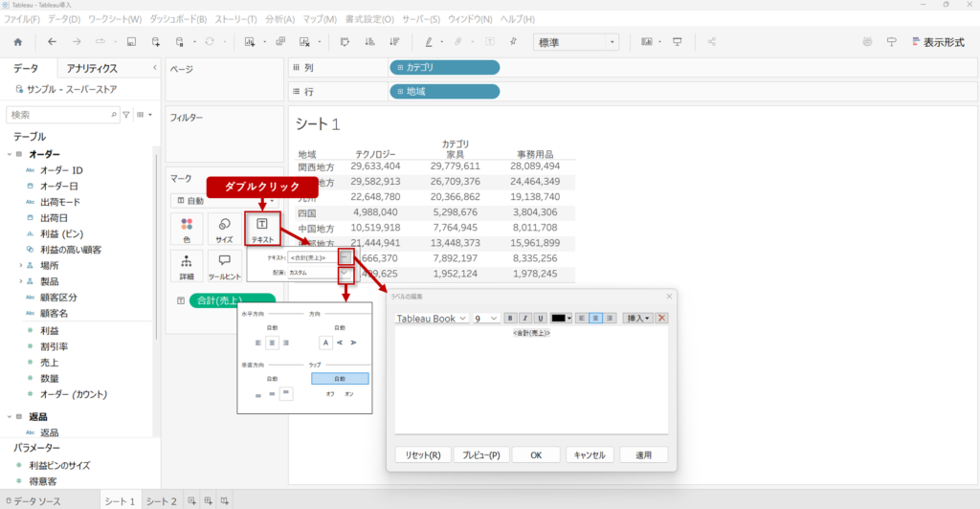Toggle bold in label editor
This screenshot has width=980, height=509.
coord(510,318)
